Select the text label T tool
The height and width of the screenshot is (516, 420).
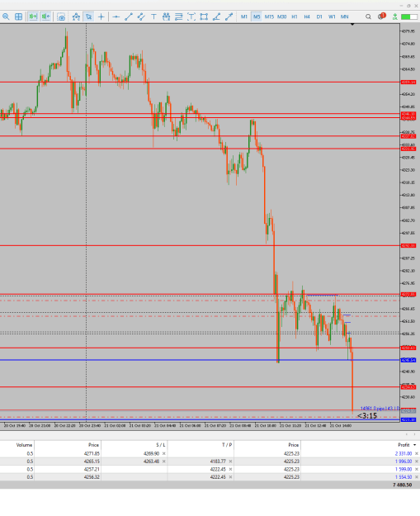pos(153,17)
